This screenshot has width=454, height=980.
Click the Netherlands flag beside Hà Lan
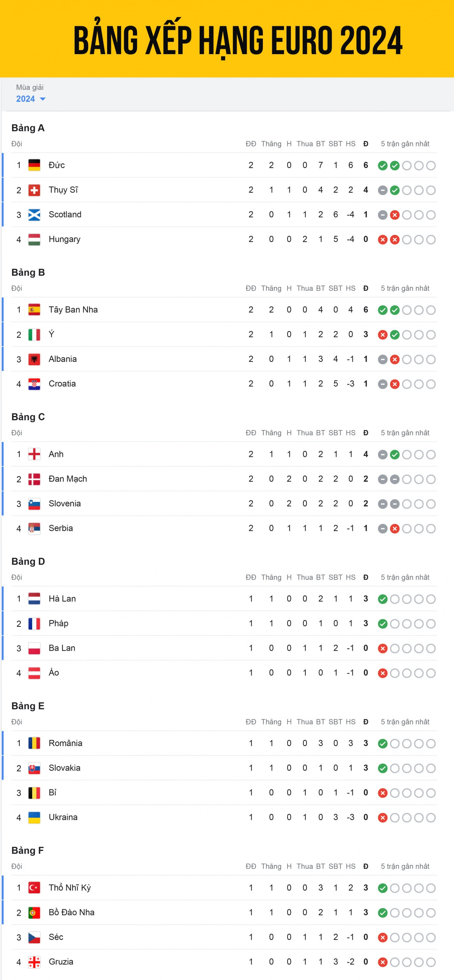(34, 599)
